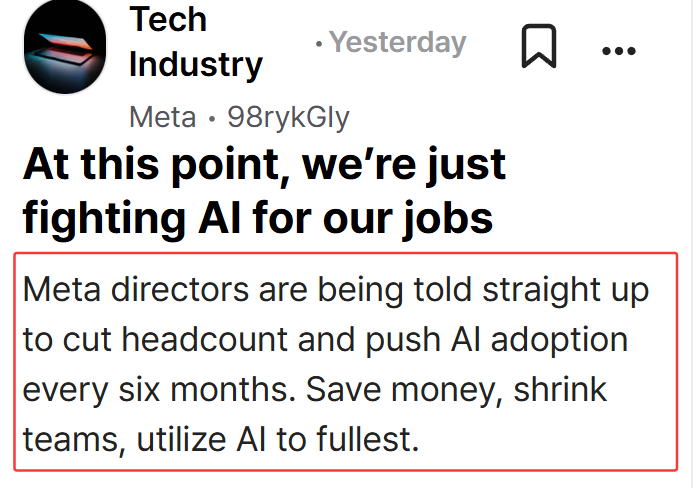Click the red highlighted post body box border
The width and height of the screenshot is (700, 488).
click(346, 254)
